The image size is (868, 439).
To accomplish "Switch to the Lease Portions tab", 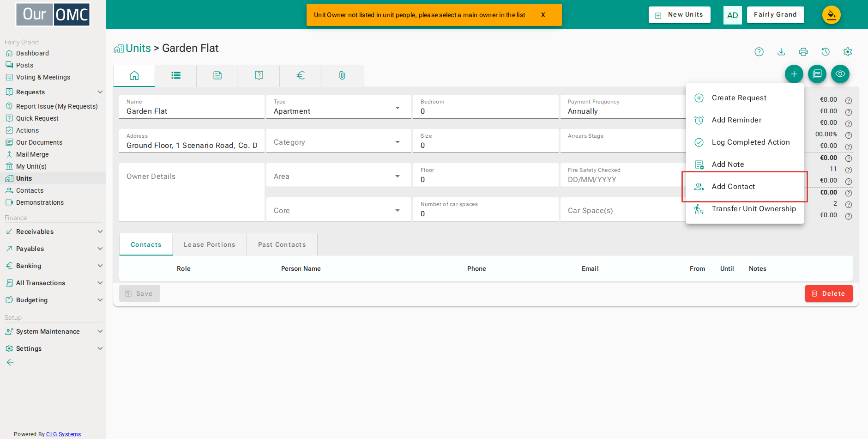I will [210, 244].
